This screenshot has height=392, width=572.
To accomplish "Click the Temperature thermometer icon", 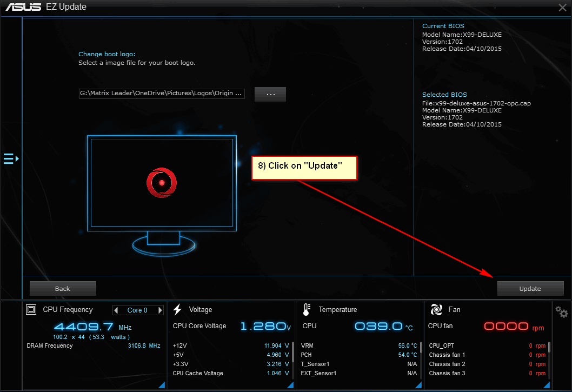I will [307, 309].
